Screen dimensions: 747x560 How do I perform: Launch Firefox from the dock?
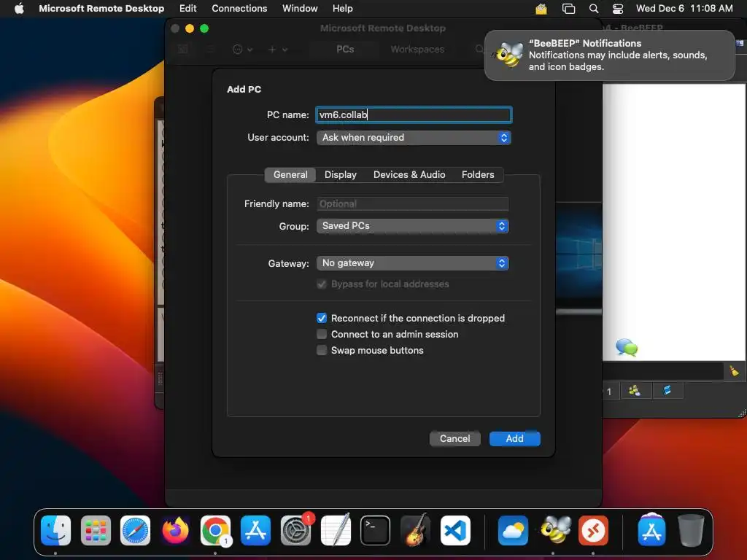click(175, 530)
